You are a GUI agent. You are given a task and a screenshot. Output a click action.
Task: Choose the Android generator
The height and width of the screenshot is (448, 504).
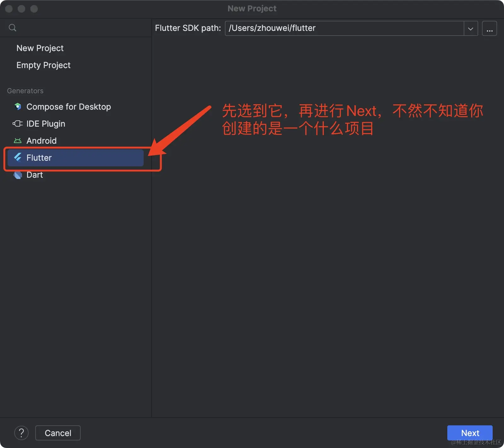(x=76, y=141)
